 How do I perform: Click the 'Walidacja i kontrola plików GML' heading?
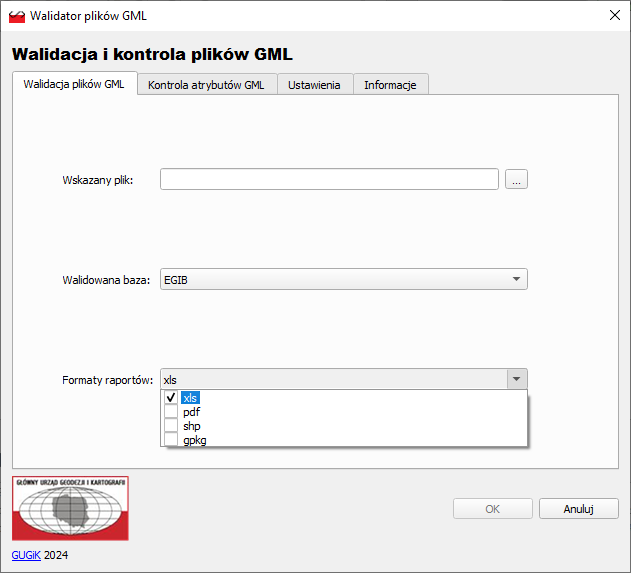point(152,54)
